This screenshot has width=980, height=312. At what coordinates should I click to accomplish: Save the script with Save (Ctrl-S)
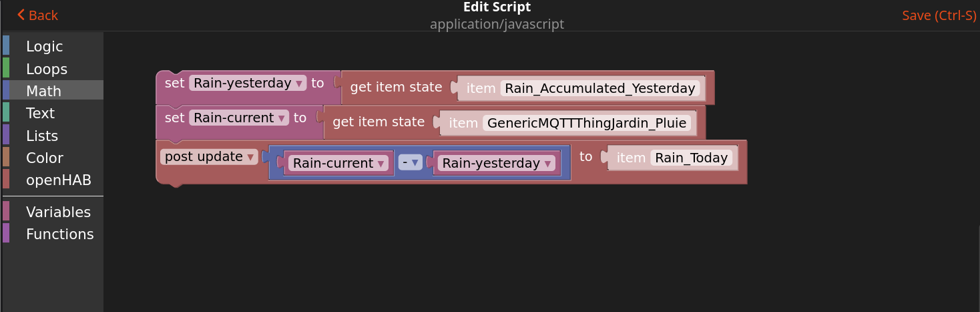938,15
